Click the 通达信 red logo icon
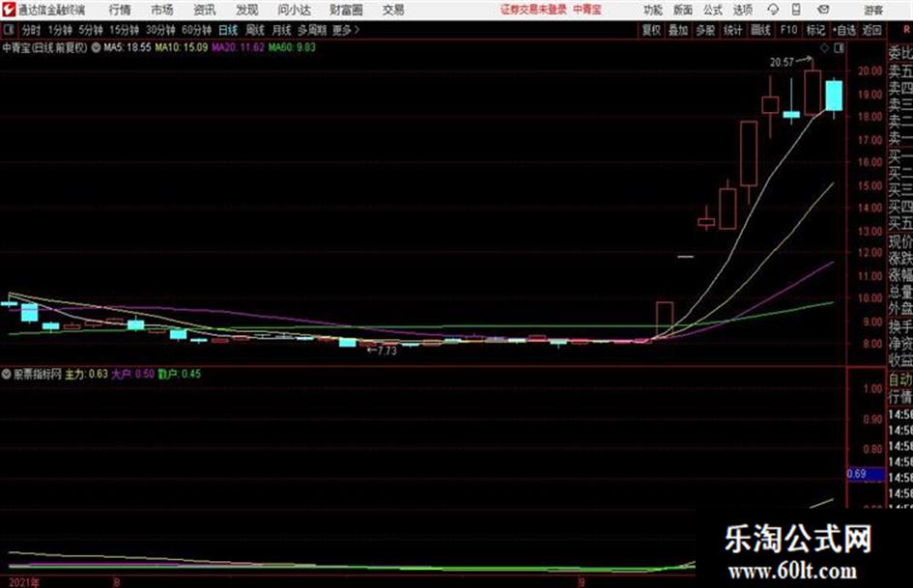The image size is (913, 588). click(x=9, y=10)
